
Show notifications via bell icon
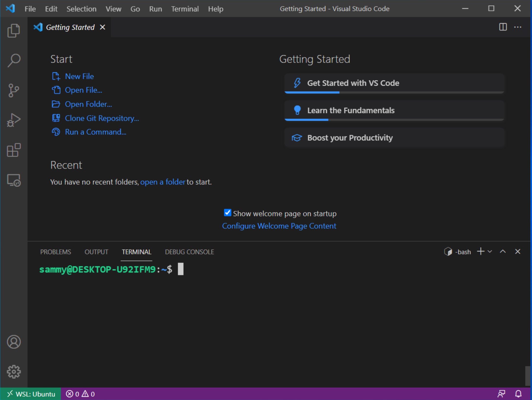pyautogui.click(x=518, y=394)
